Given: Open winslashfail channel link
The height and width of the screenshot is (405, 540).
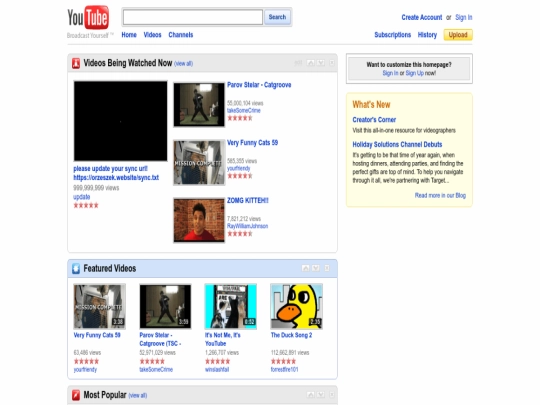Looking at the screenshot, I should (x=217, y=370).
